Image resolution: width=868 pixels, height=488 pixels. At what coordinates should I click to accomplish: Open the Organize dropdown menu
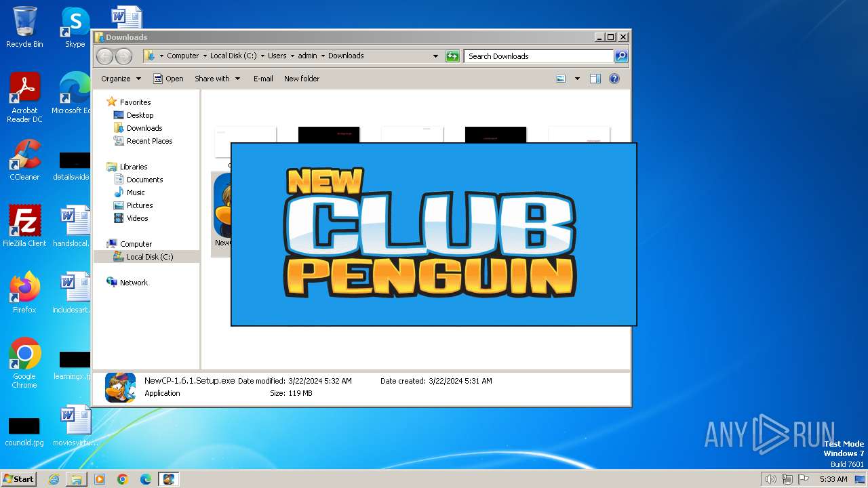coord(121,79)
